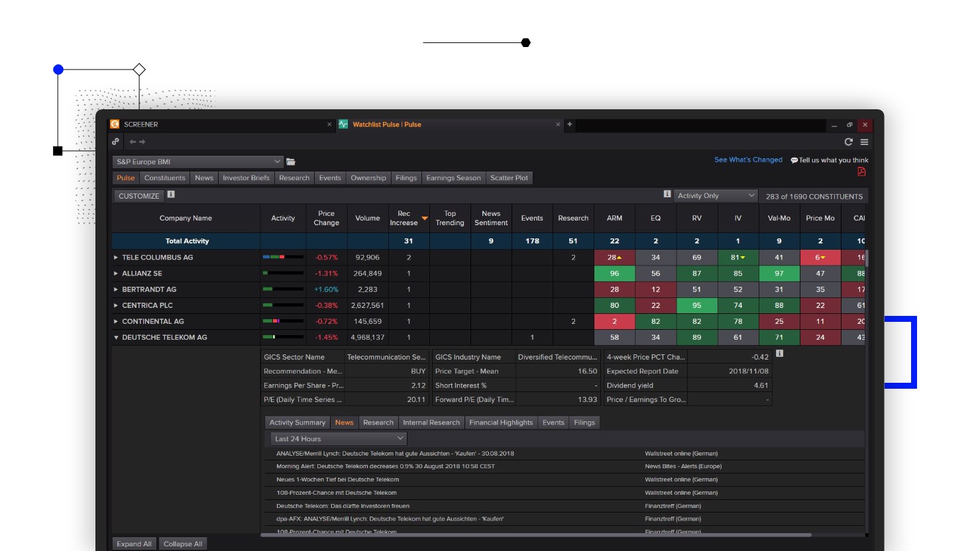Click the sort arrow on Rec Increase column
The height and width of the screenshot is (551, 980).
tap(425, 218)
